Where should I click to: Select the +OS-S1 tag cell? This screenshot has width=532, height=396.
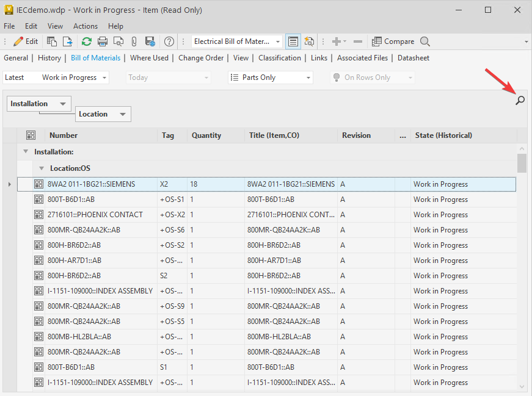172,200
